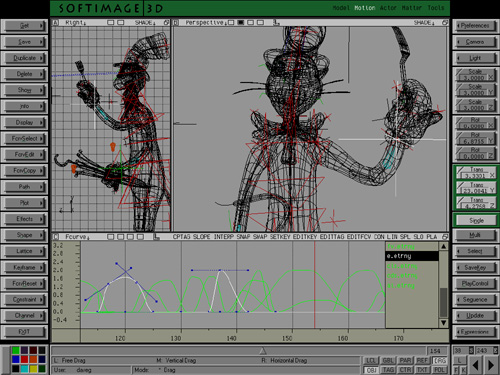Expand the Preferences menu button

click(x=475, y=26)
